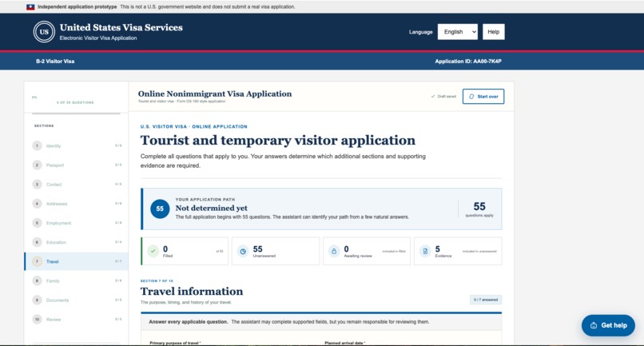Click the Draft saved checkmark indicator
This screenshot has height=346, width=644.
click(x=443, y=97)
